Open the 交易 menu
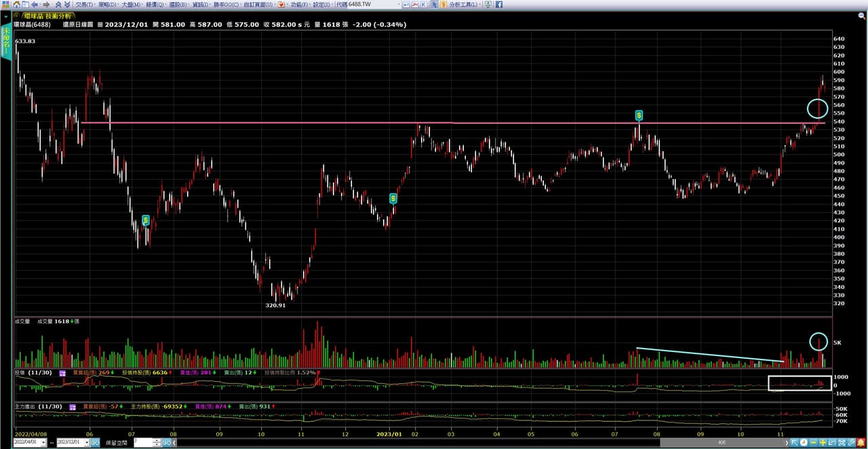 (84, 5)
